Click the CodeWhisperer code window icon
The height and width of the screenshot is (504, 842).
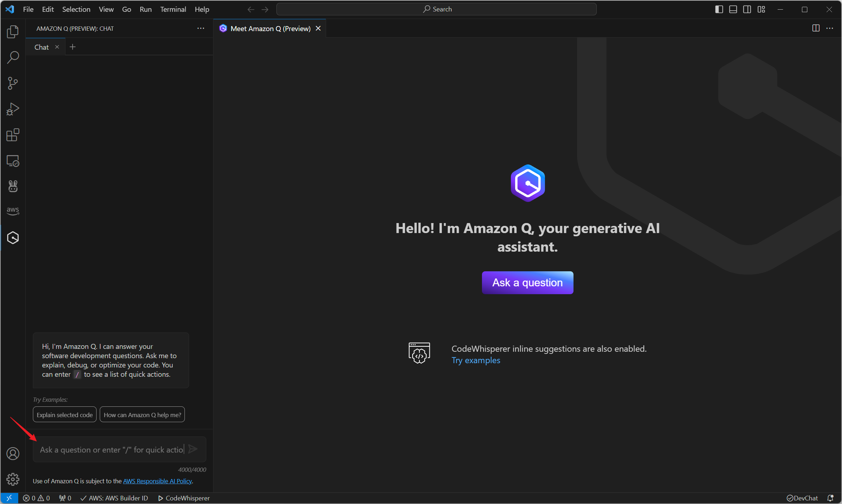point(419,353)
